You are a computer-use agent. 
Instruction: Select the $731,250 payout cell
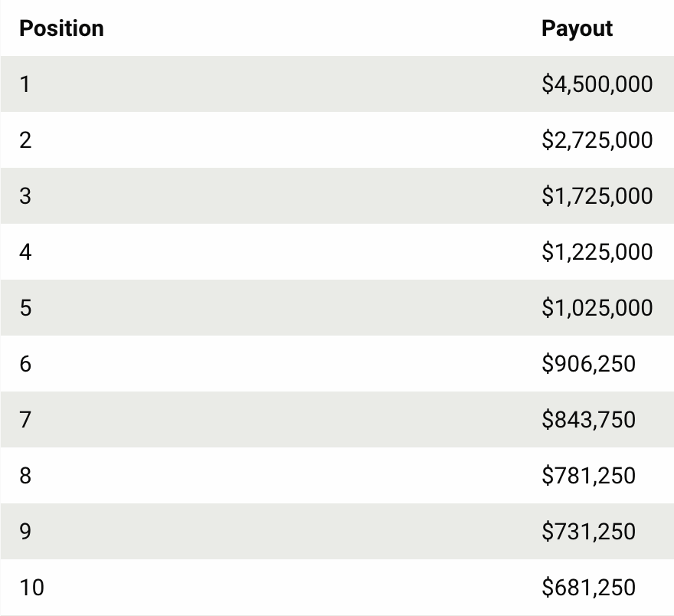click(588, 532)
